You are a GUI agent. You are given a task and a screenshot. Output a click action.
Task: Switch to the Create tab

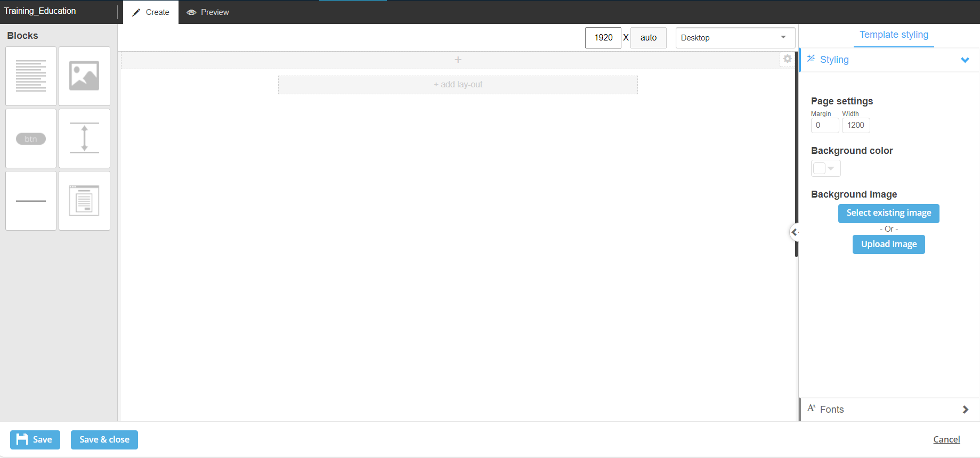151,12
